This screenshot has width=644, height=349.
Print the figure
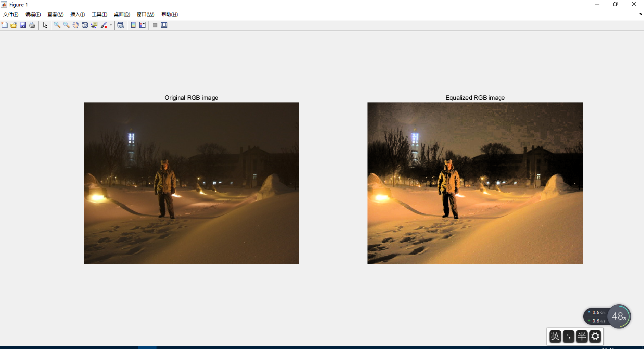coord(32,25)
